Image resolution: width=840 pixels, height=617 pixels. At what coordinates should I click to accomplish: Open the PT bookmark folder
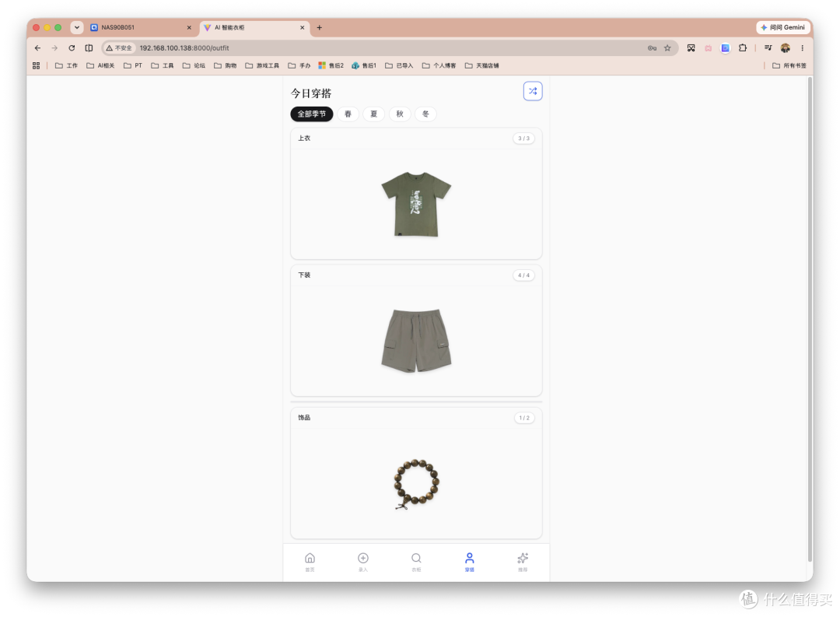tap(133, 65)
